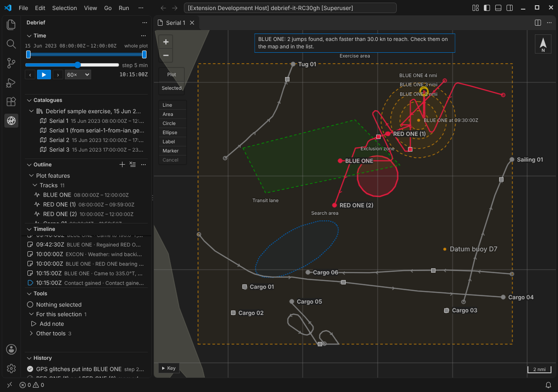Collapse the For this selection group
This screenshot has height=392, width=558.
pos(31,314)
